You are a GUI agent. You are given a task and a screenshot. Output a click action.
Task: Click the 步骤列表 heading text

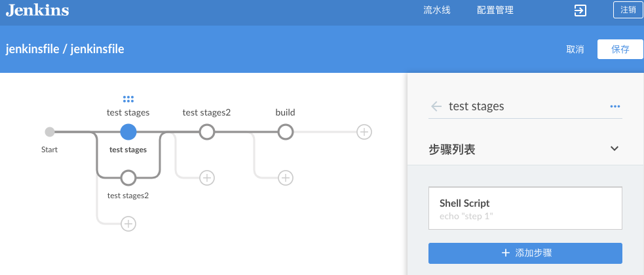tap(452, 150)
